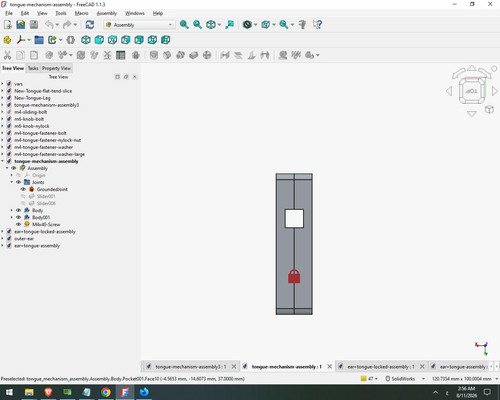Click the Left view cube icon
The height and width of the screenshot is (400, 500).
click(x=166, y=40)
